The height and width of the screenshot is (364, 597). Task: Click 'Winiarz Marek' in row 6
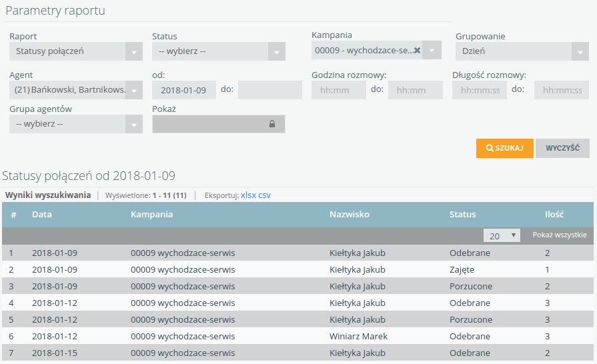[358, 336]
